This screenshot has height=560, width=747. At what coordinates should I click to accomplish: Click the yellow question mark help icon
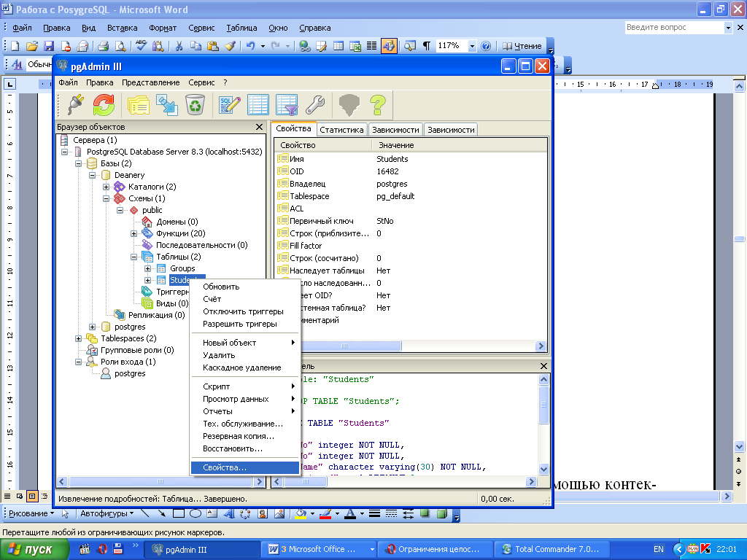click(x=378, y=105)
